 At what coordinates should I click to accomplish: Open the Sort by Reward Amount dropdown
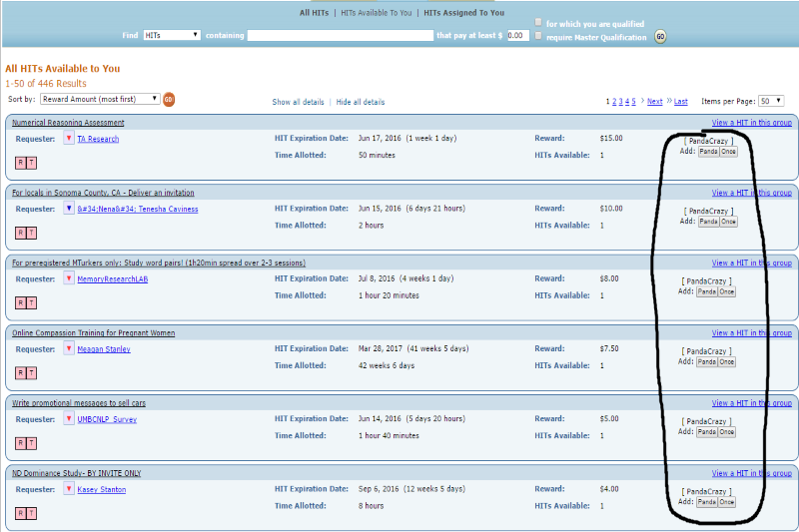point(100,99)
